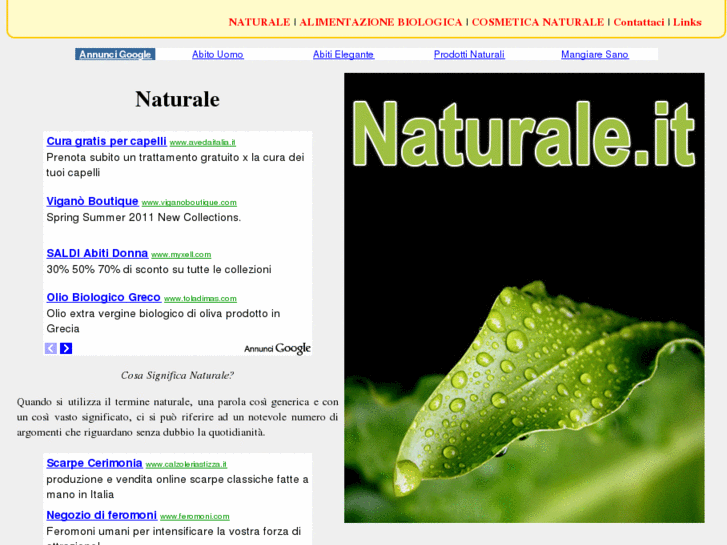Click the Naturale.it leaf banner image
Viewport: 727px width, 545px height.
point(524,298)
